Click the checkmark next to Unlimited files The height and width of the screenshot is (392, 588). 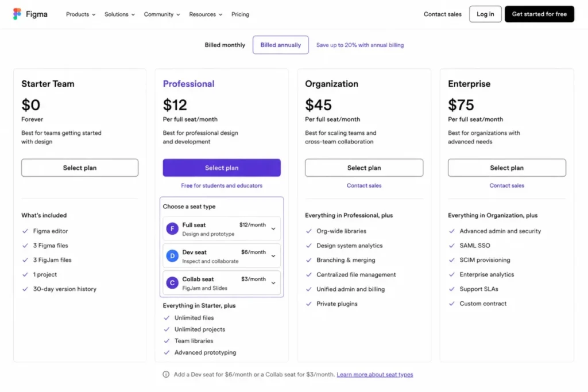click(x=167, y=318)
